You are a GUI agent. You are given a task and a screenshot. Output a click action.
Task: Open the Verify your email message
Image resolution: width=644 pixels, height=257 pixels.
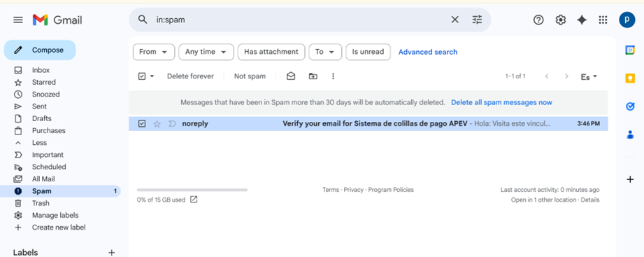368,124
